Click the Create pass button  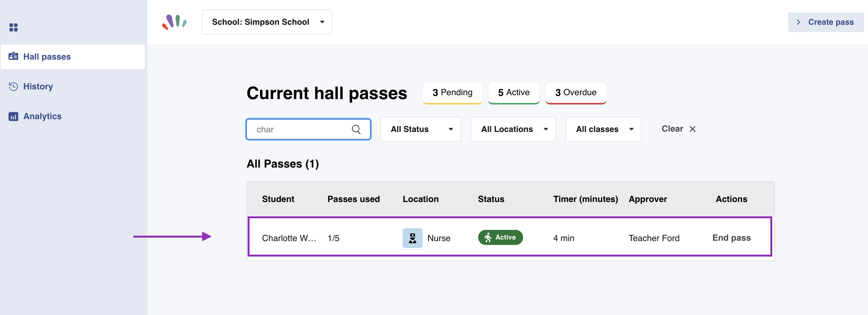click(x=826, y=22)
